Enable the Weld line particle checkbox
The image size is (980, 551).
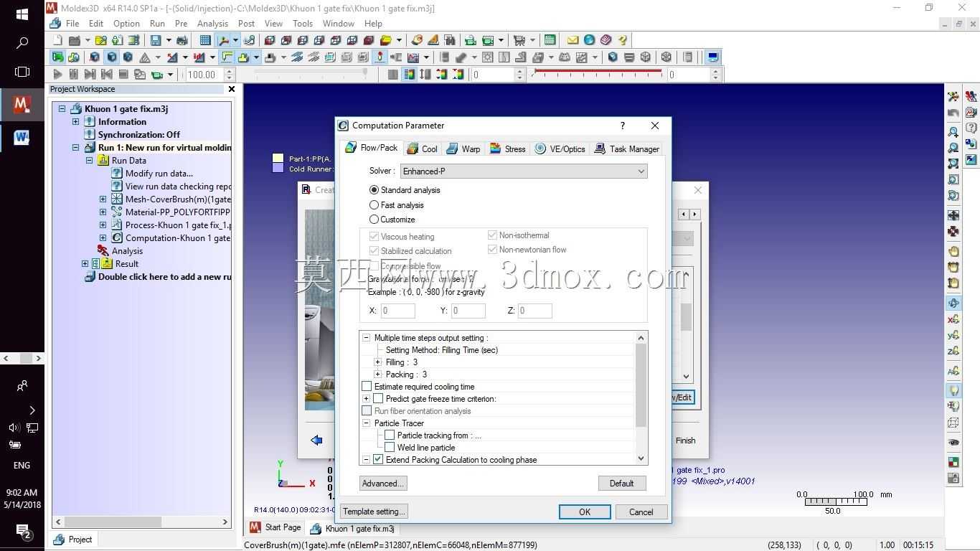(x=390, y=448)
